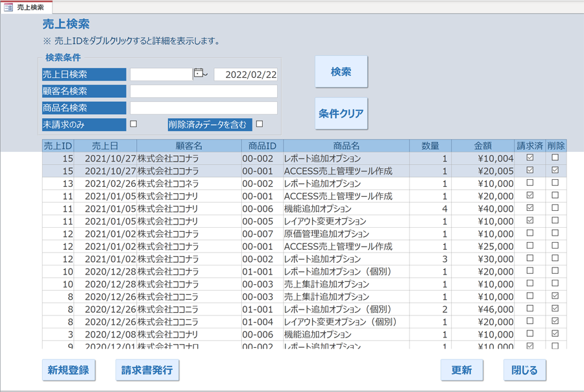Click the empty 売上日検索 start date field
Image resolution: width=584 pixels, height=392 pixels.
coord(162,74)
